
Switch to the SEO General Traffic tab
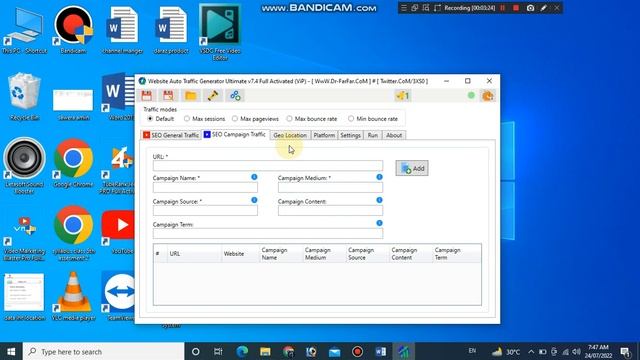(x=171, y=135)
